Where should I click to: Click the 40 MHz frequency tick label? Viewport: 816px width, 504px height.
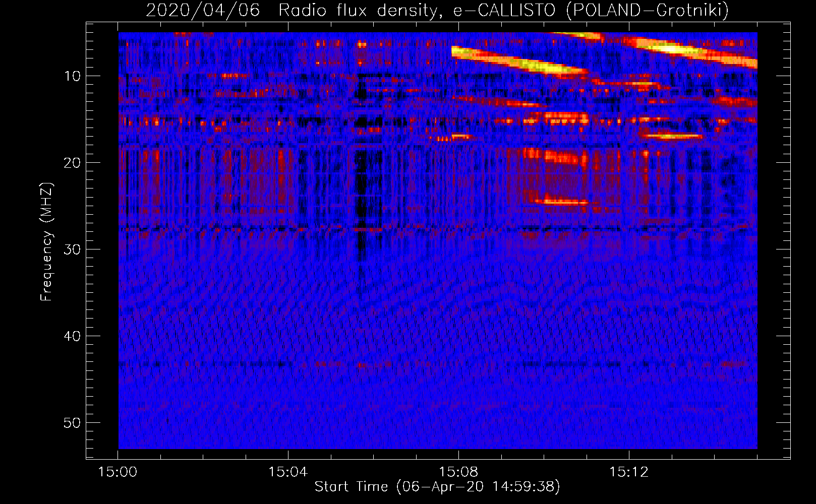tap(72, 336)
